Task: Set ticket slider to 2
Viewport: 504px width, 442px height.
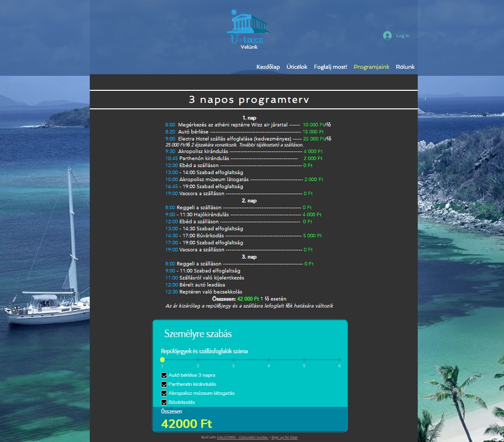Action: [198, 360]
